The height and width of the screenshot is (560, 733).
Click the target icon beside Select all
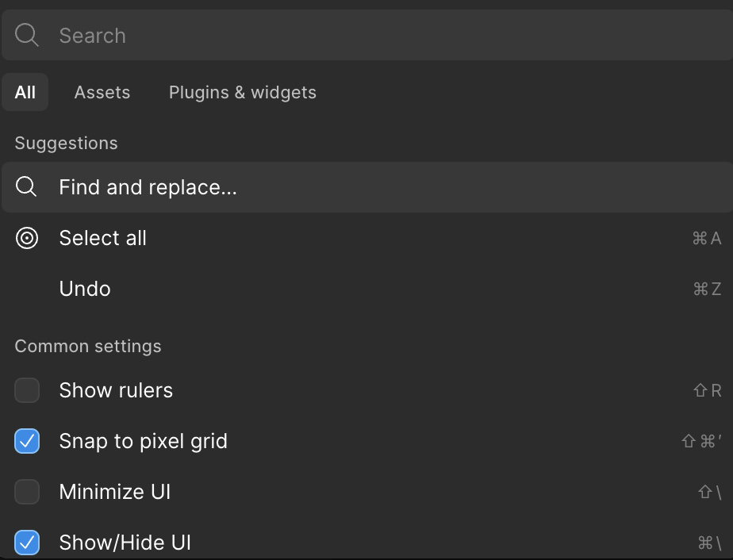pos(27,238)
